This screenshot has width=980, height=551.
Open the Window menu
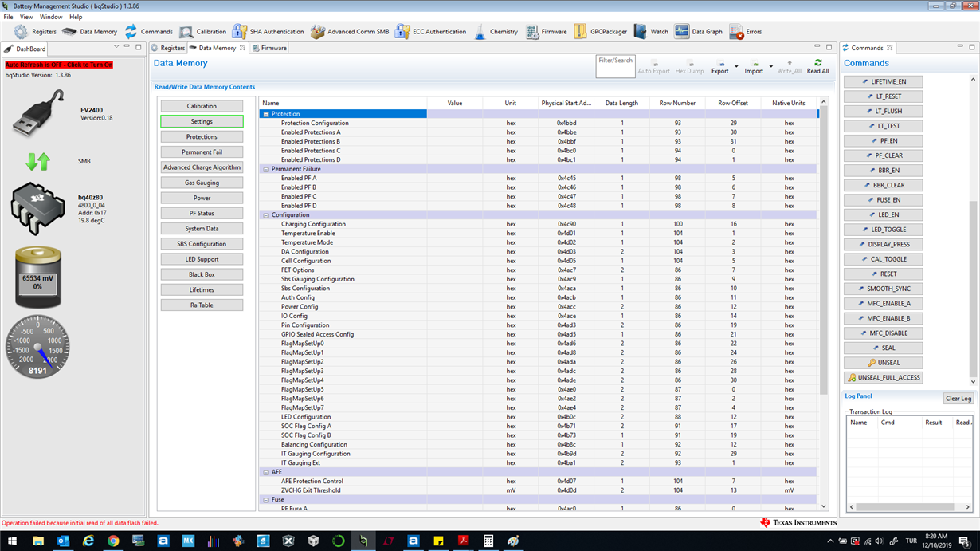(x=51, y=17)
